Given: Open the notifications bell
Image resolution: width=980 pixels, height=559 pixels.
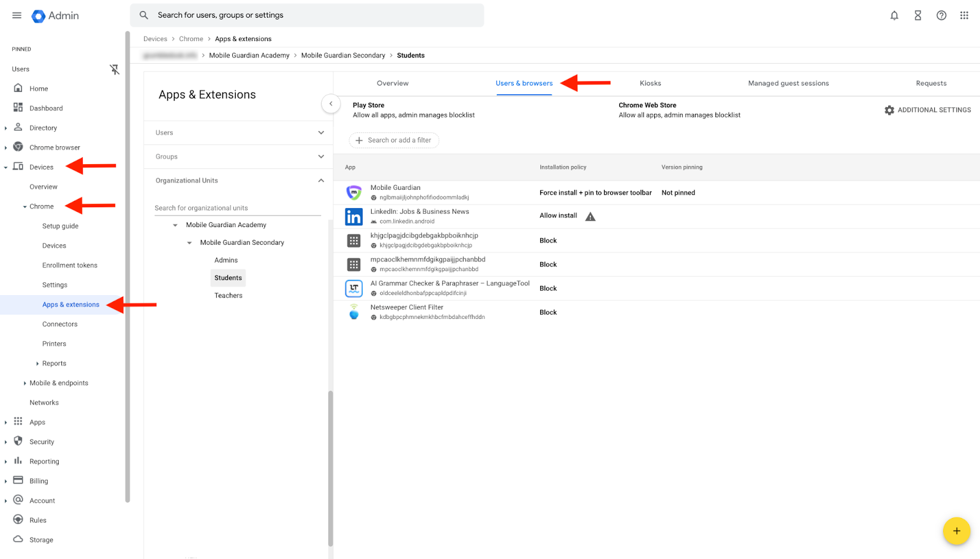Looking at the screenshot, I should 894,15.
